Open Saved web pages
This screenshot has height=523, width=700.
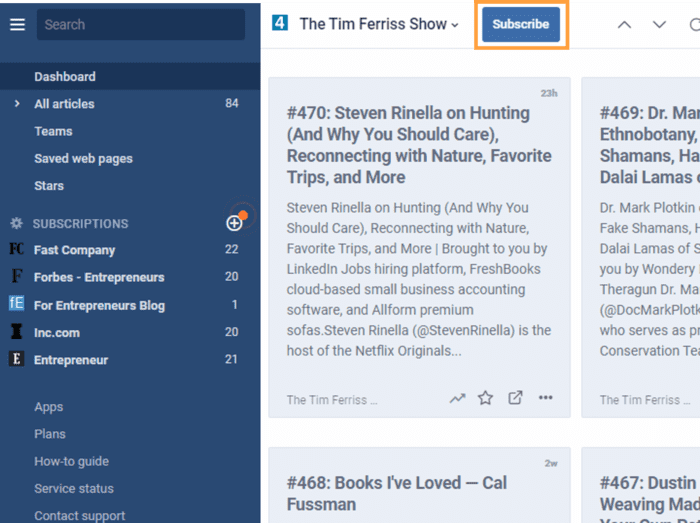(x=83, y=159)
